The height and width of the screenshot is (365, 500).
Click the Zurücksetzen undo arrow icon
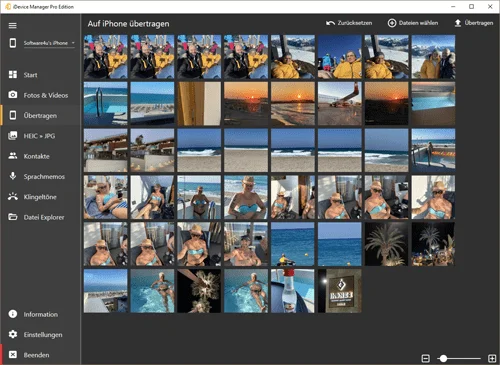330,23
